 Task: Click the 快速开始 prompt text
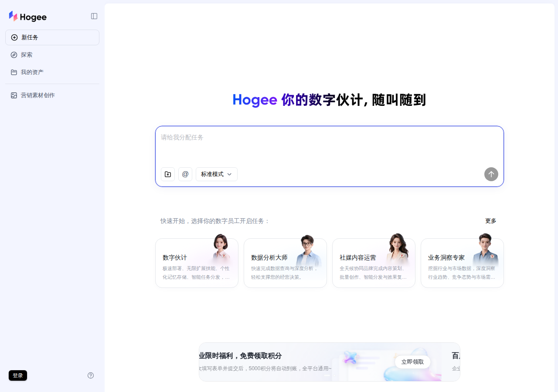[x=215, y=221]
